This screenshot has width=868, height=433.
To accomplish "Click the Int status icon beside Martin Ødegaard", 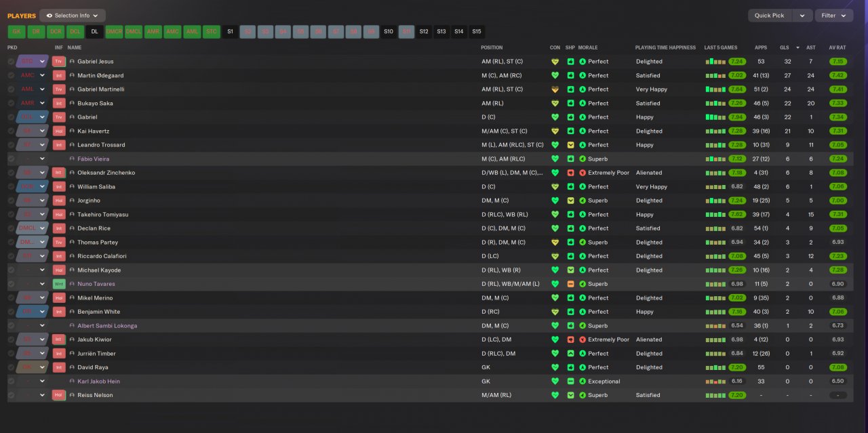I will pos(59,75).
